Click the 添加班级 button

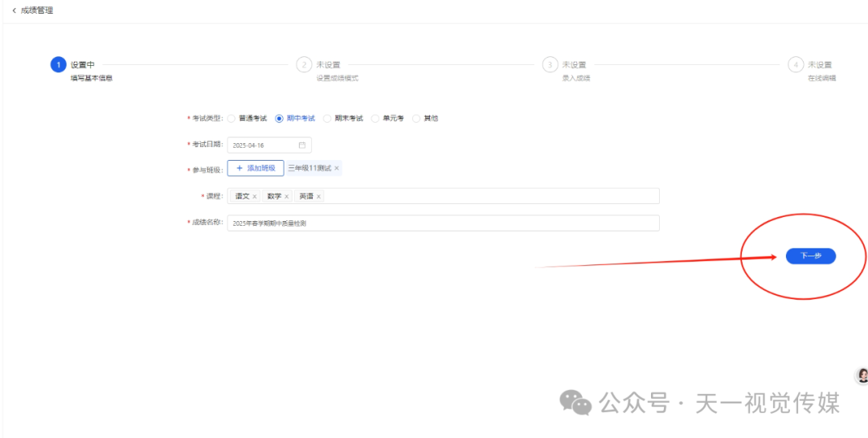256,168
